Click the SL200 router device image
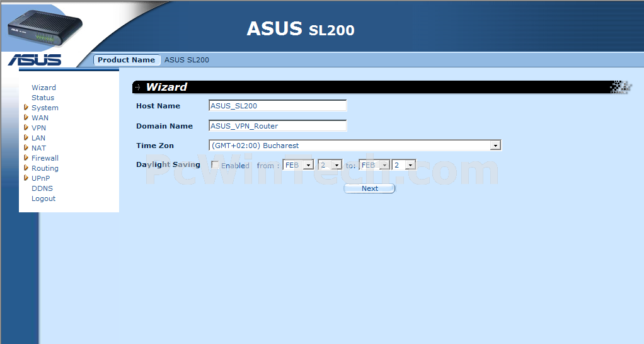 pos(44,29)
